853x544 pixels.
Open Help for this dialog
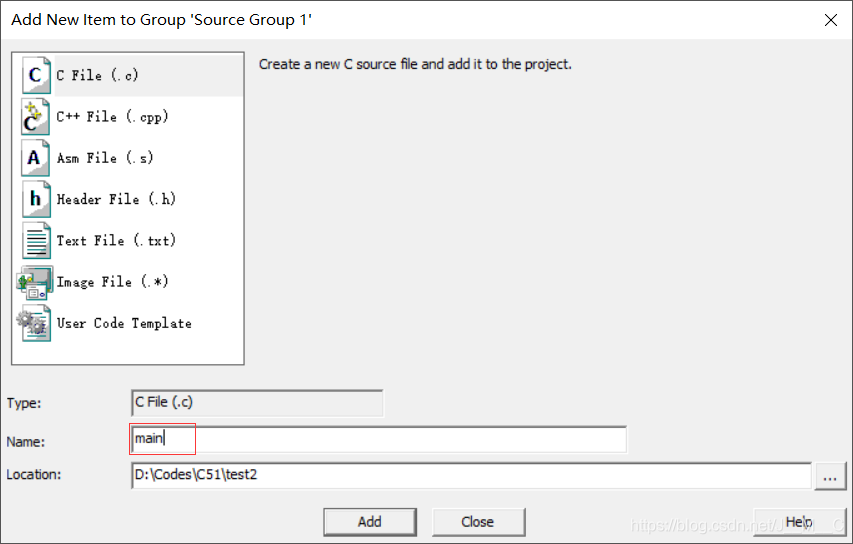tap(800, 522)
